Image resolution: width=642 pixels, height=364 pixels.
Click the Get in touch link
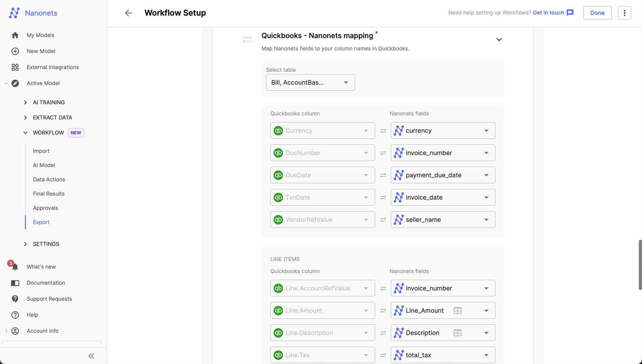tap(548, 13)
